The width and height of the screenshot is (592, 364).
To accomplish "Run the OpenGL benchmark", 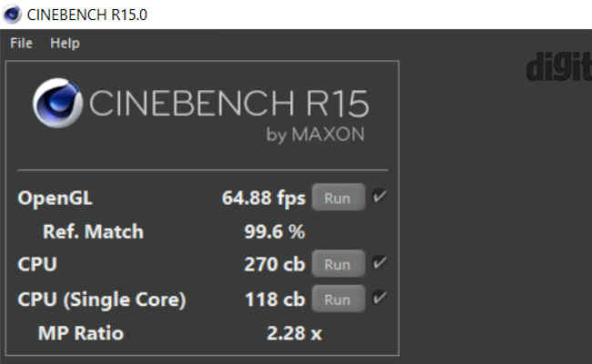I will tap(338, 197).
